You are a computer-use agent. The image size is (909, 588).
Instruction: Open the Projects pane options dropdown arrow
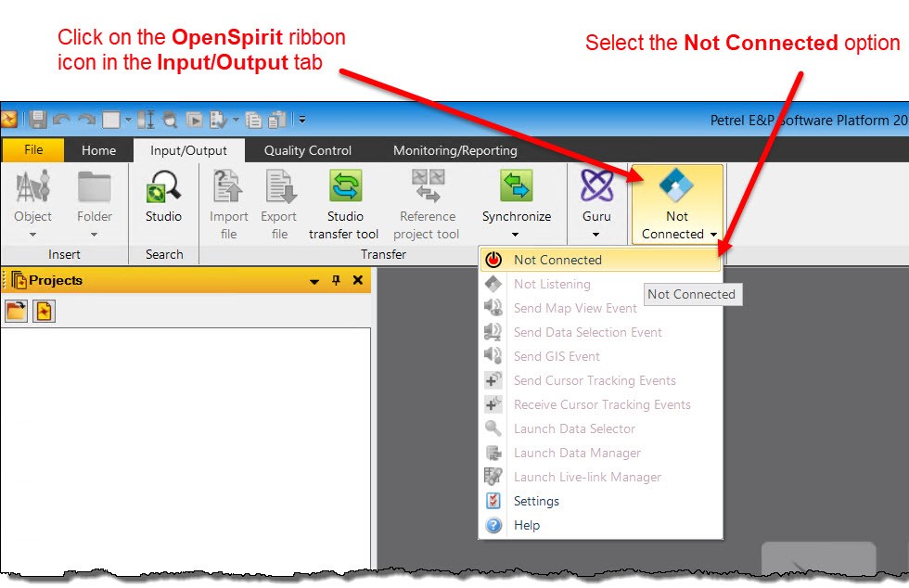pos(314,281)
